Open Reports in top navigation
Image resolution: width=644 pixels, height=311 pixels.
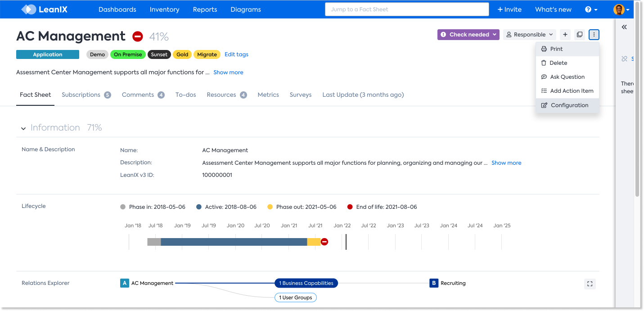[205, 9]
